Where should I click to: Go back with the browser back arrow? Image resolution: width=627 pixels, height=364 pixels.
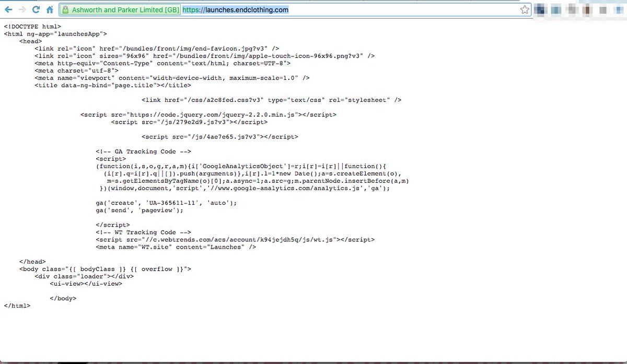pos(9,9)
